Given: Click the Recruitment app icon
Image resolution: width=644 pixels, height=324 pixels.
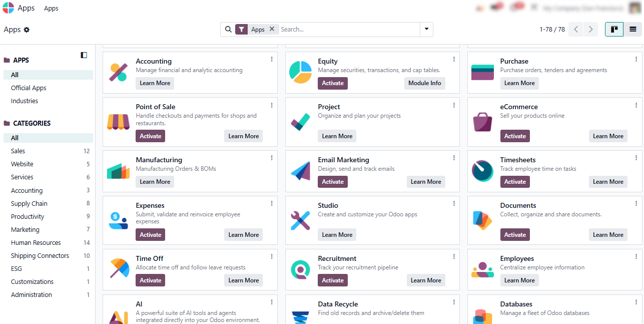Looking at the screenshot, I should [x=301, y=269].
